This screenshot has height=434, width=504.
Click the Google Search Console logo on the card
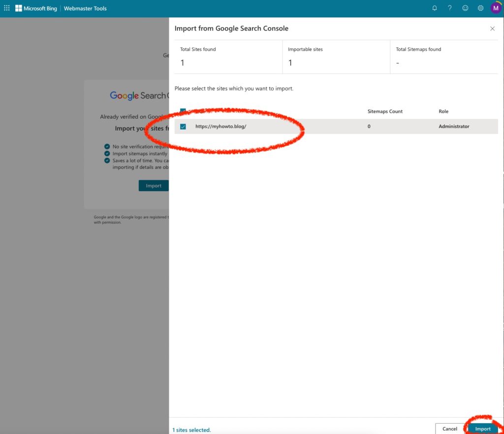139,96
